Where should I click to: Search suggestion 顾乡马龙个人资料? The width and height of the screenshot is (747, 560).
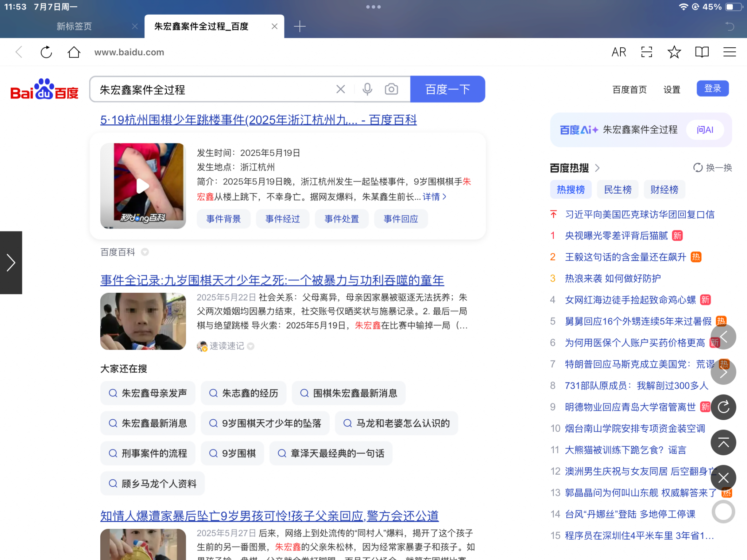pos(152,483)
